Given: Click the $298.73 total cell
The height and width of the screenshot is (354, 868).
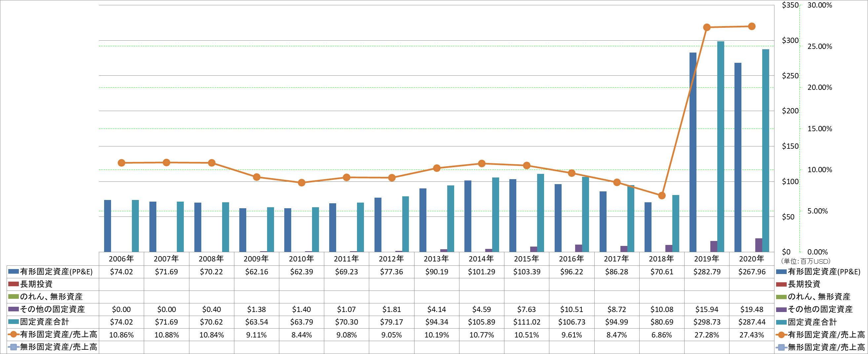Looking at the screenshot, I should [x=707, y=322].
